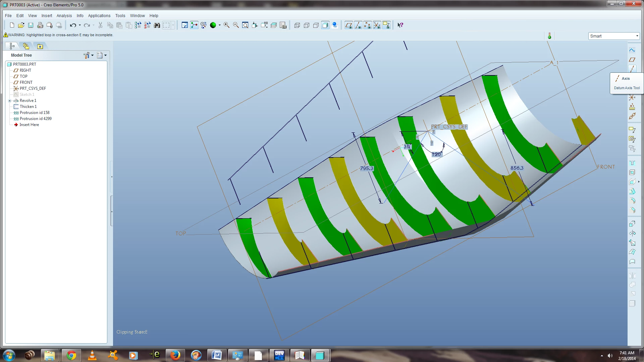Toggle datum axes display

tap(358, 25)
